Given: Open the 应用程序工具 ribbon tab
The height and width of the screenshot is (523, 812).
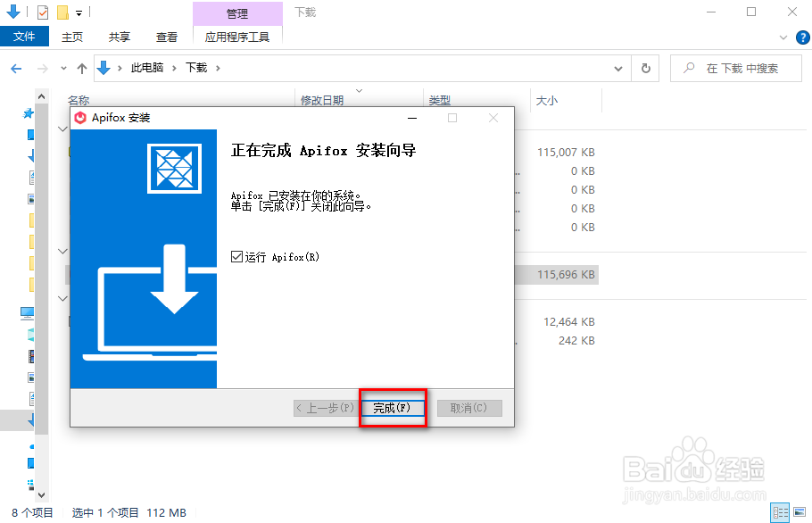Looking at the screenshot, I should [x=237, y=37].
